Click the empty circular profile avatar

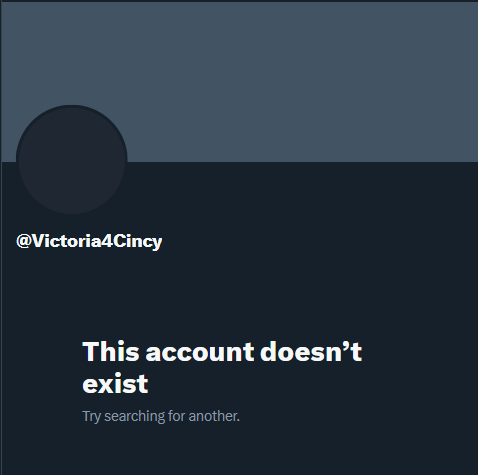coord(71,160)
